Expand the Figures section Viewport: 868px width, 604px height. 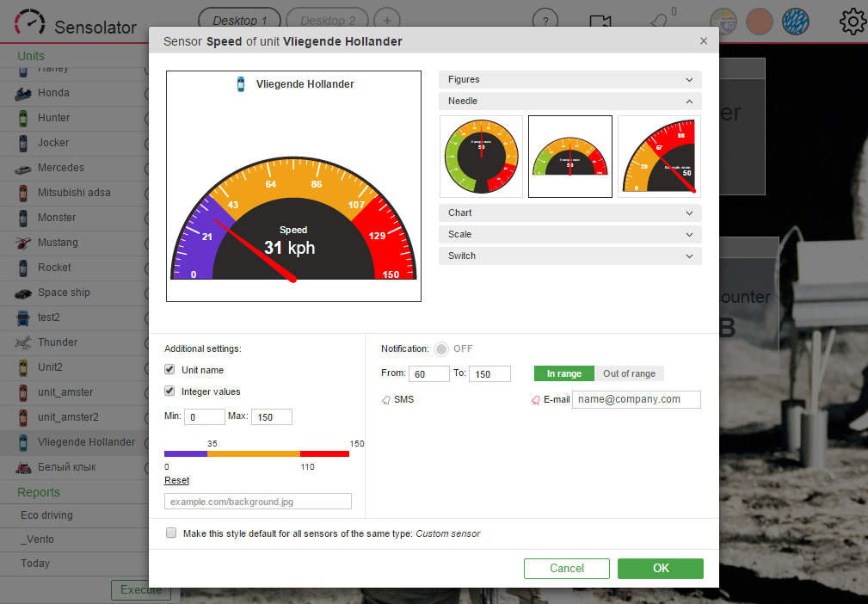(570, 80)
